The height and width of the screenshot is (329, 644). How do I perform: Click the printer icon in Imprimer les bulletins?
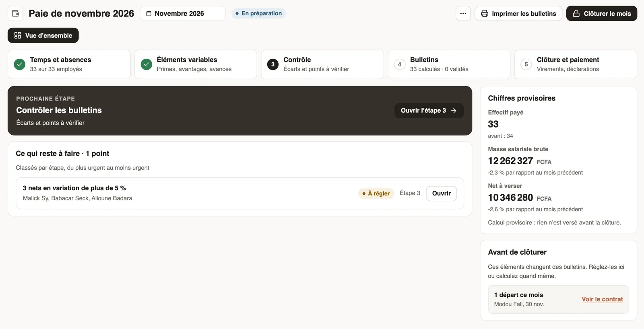point(485,13)
